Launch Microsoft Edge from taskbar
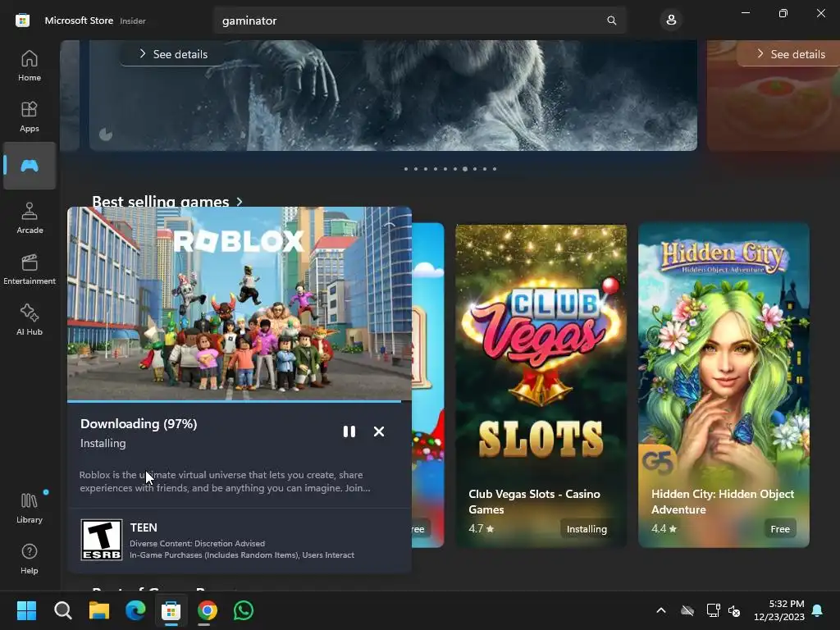The width and height of the screenshot is (840, 630). [x=135, y=610]
